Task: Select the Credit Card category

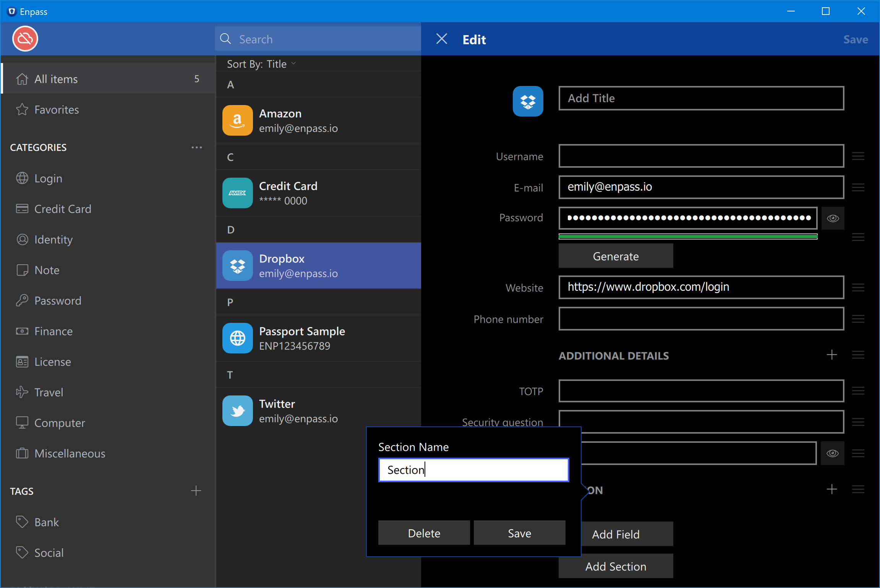Action: [x=108, y=209]
